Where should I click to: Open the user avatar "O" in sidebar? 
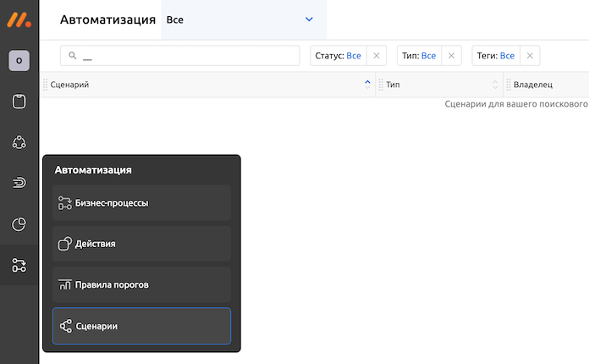click(x=19, y=61)
